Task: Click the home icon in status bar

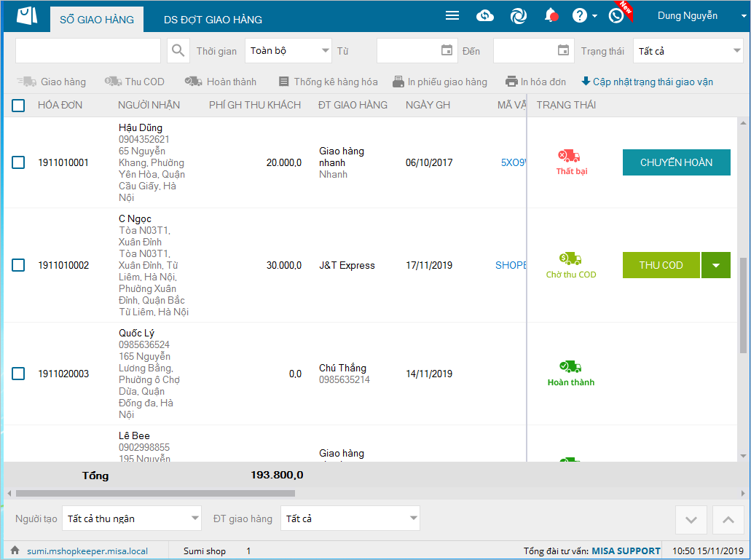Action: click(x=15, y=551)
